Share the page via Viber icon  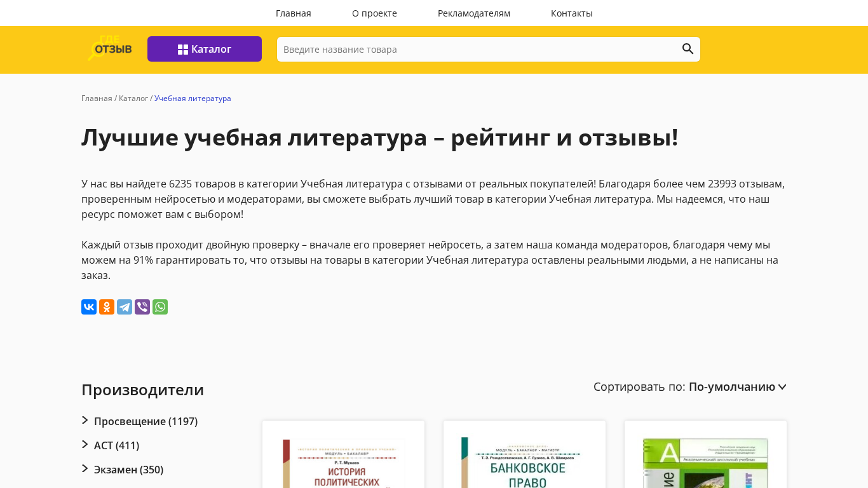coord(142,307)
